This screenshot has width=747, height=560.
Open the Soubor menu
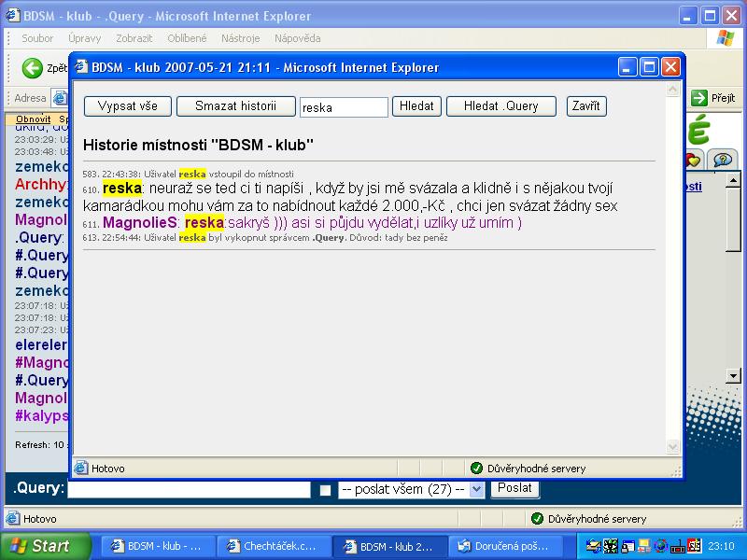tap(37, 38)
